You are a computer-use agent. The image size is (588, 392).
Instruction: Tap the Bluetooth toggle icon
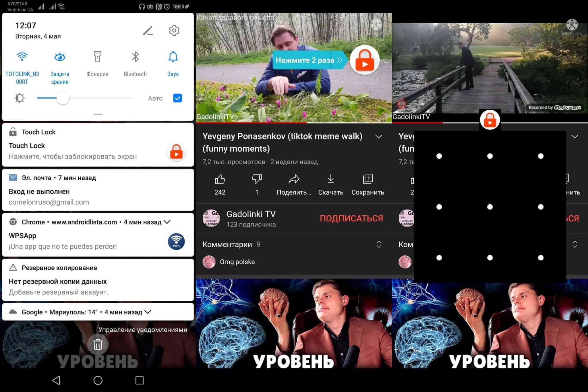[x=135, y=58]
